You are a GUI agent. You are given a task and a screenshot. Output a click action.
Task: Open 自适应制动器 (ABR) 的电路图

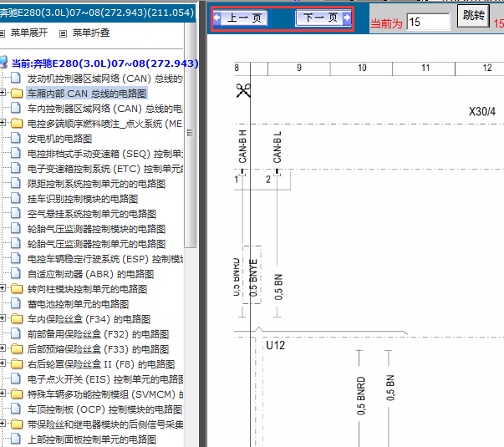pos(90,274)
